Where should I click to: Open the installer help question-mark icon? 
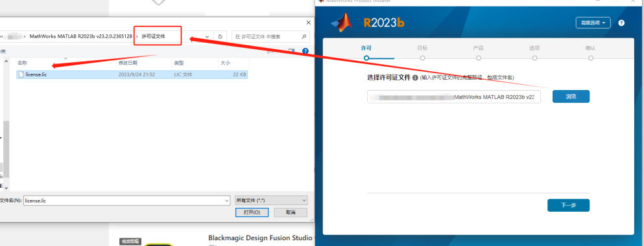621,23
